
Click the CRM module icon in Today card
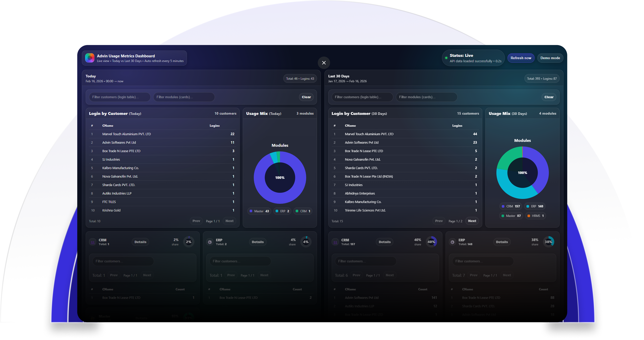coord(93,242)
